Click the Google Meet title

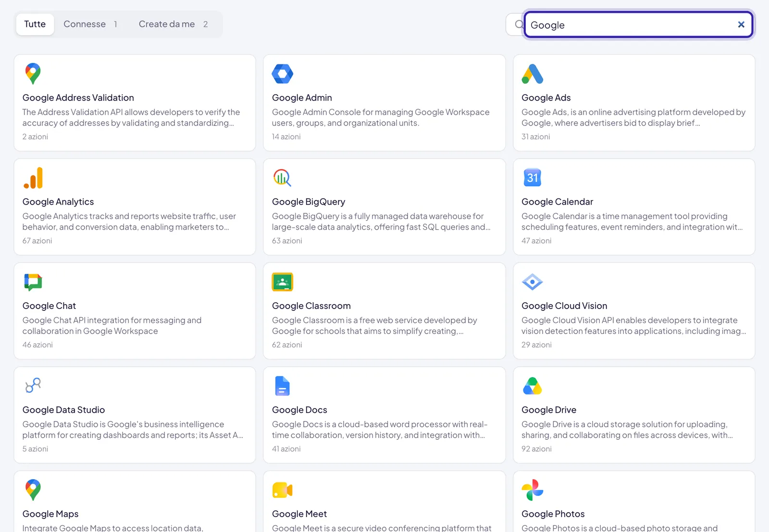click(299, 514)
